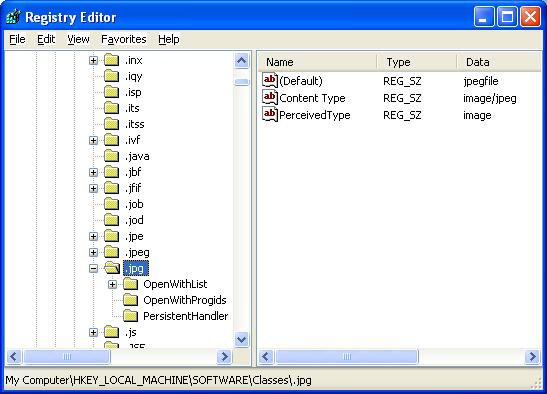This screenshot has width=547, height=394.
Task: Open the File menu
Action: tap(17, 39)
